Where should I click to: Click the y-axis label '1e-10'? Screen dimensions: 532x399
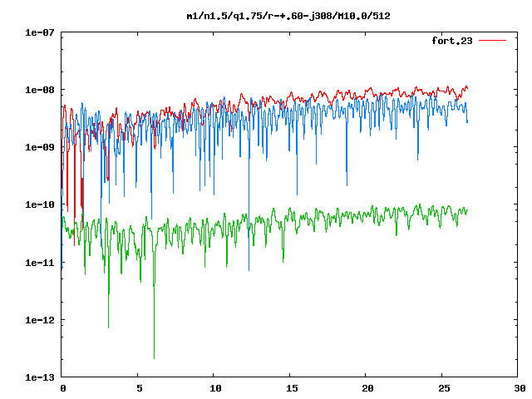(40, 204)
